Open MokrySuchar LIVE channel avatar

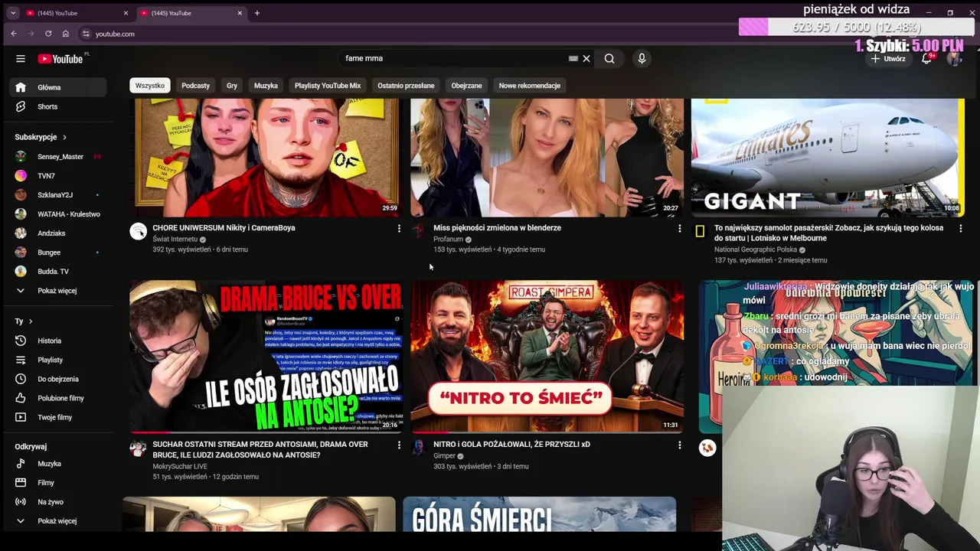[138, 448]
